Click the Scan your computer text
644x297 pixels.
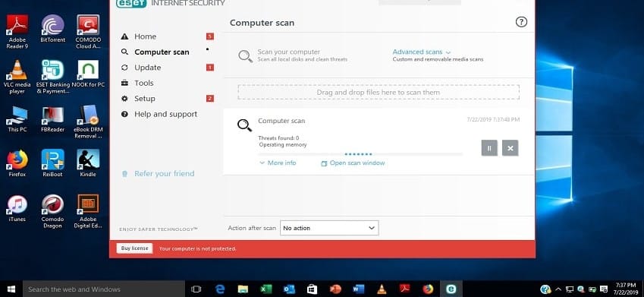[x=289, y=52]
